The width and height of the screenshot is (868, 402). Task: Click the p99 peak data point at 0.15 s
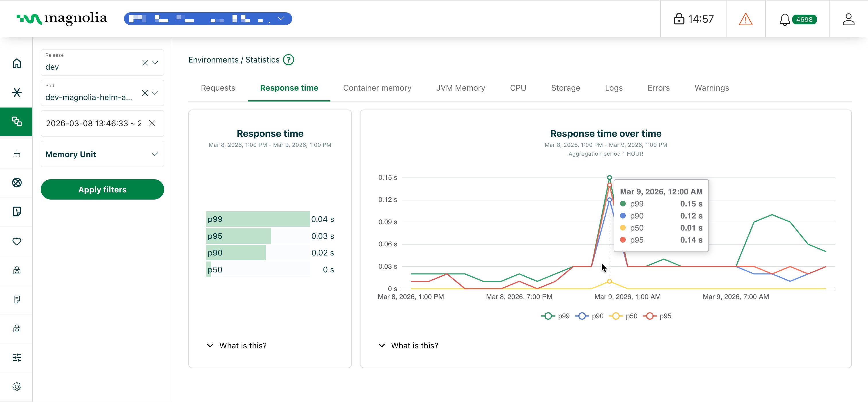click(610, 177)
